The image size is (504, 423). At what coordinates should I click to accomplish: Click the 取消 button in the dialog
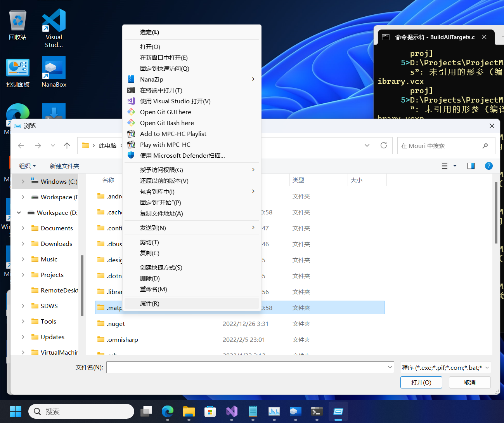(469, 382)
